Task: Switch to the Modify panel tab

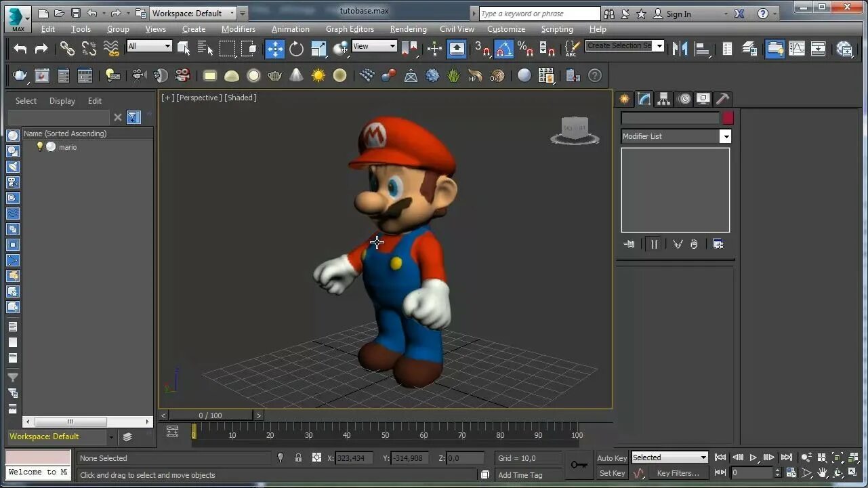Action: coord(644,99)
